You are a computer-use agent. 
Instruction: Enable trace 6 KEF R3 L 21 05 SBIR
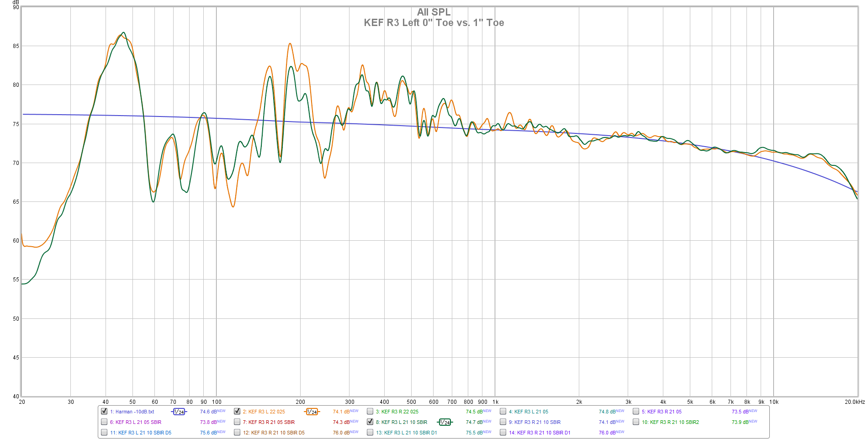point(104,422)
